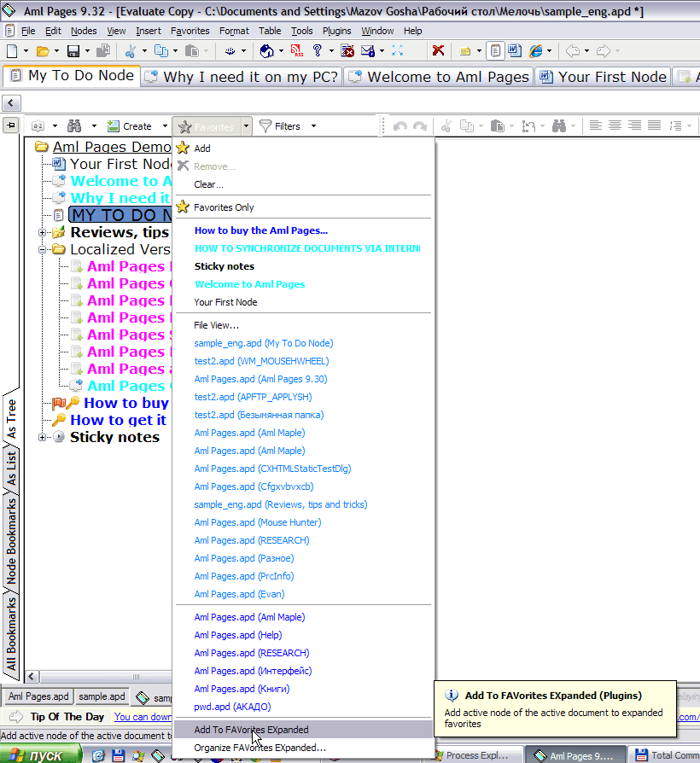The height and width of the screenshot is (763, 700).
Task: Click the Forward navigation arrow icon
Action: (604, 50)
